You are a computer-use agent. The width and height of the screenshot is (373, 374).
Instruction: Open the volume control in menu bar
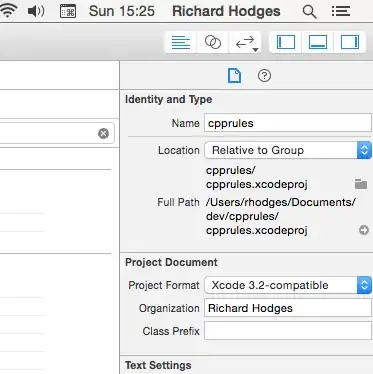(36, 11)
